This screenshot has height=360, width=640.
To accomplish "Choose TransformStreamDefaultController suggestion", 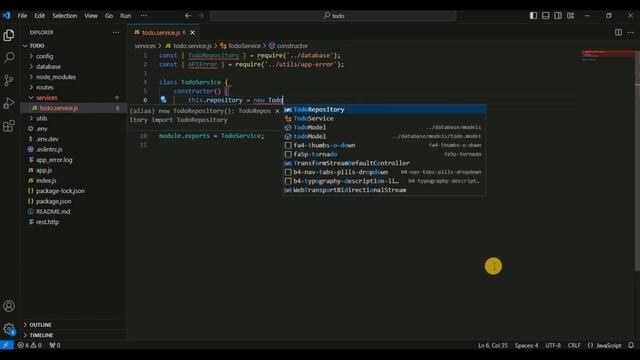I will pos(384,163).
